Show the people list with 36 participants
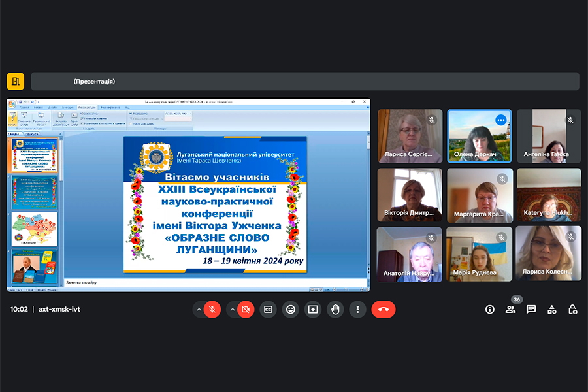The image size is (588, 392). click(510, 310)
